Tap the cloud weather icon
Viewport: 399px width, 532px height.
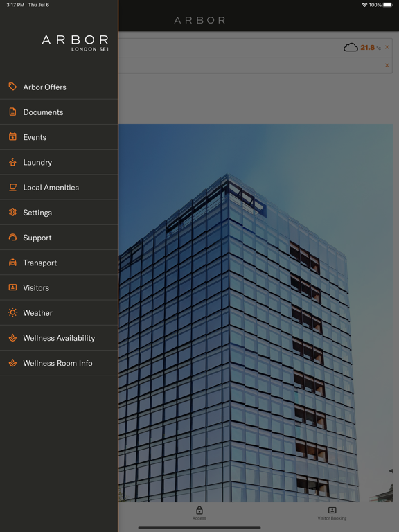[351, 47]
